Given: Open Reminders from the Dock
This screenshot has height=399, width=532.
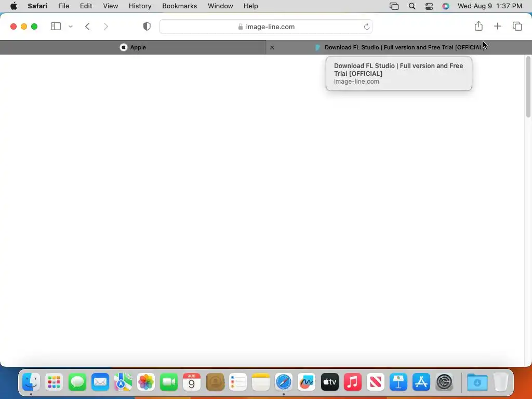Looking at the screenshot, I should click(x=238, y=382).
